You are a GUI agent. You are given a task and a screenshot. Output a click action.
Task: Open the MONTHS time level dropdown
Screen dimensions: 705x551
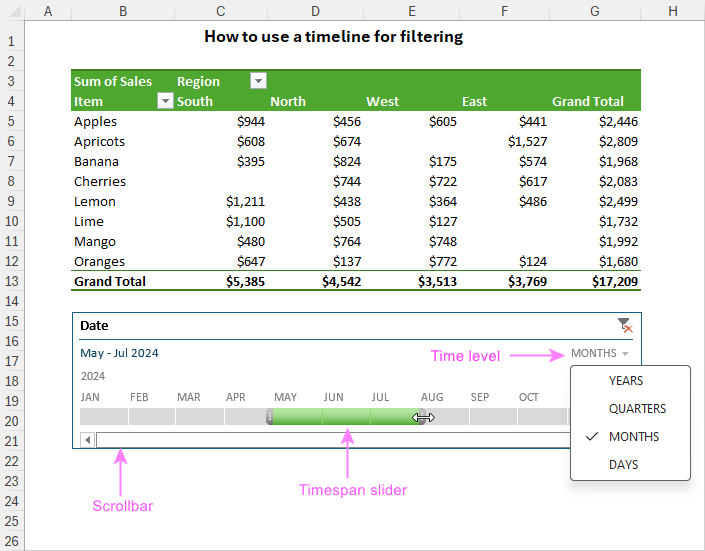600,354
